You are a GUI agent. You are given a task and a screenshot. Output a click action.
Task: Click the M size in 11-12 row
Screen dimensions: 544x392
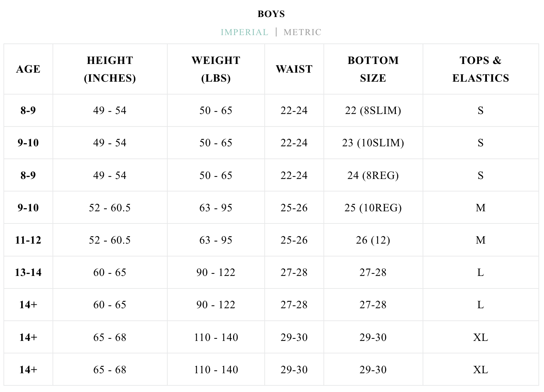pyautogui.click(x=481, y=240)
